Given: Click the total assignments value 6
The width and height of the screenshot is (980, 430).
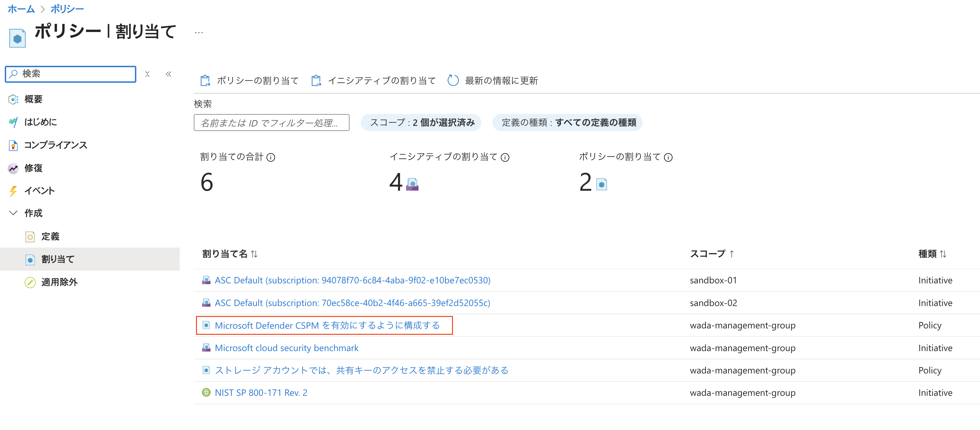Looking at the screenshot, I should [x=207, y=182].
